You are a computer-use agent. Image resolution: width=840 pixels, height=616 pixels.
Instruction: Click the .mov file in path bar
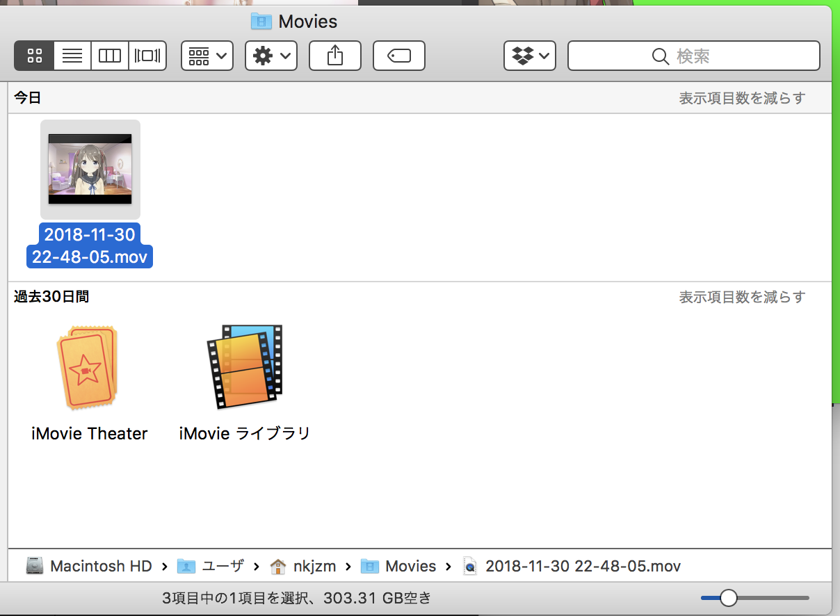(572, 566)
